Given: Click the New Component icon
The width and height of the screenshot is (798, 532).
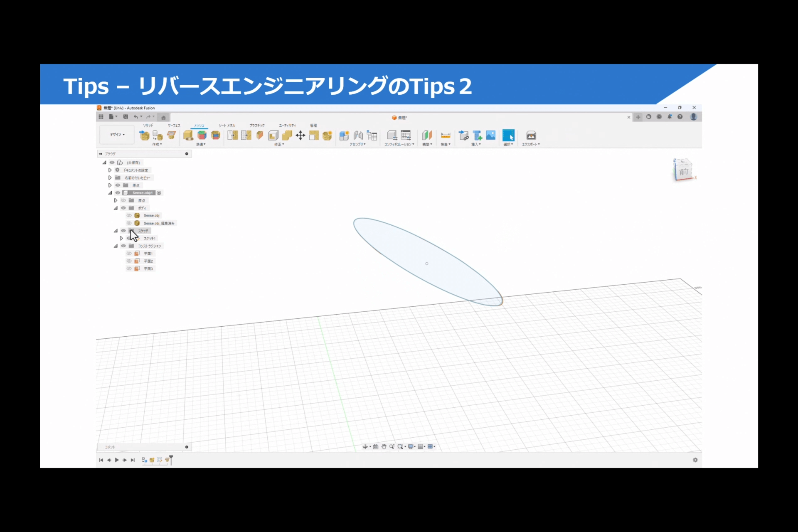Looking at the screenshot, I should tap(344, 135).
